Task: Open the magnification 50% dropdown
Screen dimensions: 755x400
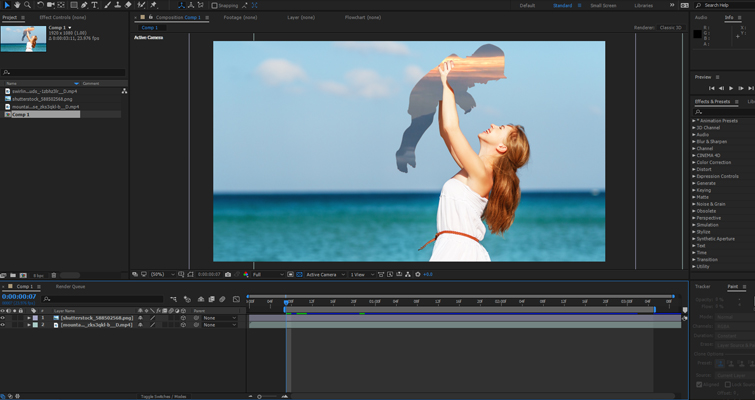Action: coord(163,274)
